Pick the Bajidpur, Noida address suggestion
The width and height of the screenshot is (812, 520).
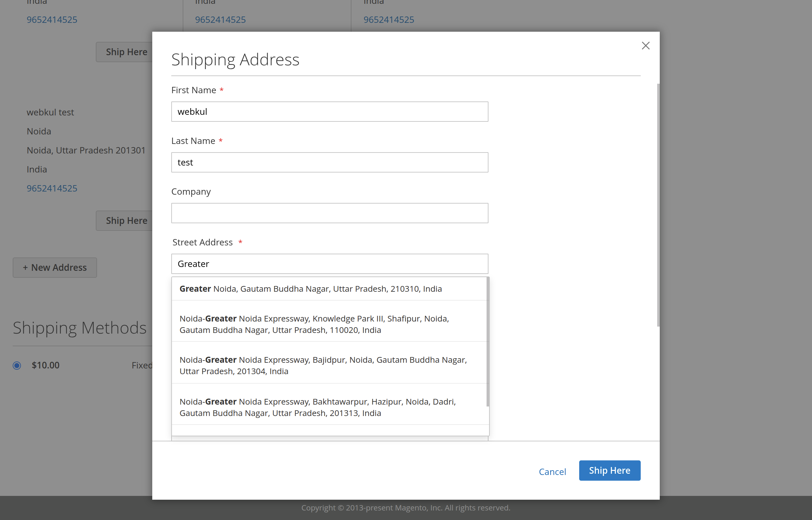click(x=329, y=365)
